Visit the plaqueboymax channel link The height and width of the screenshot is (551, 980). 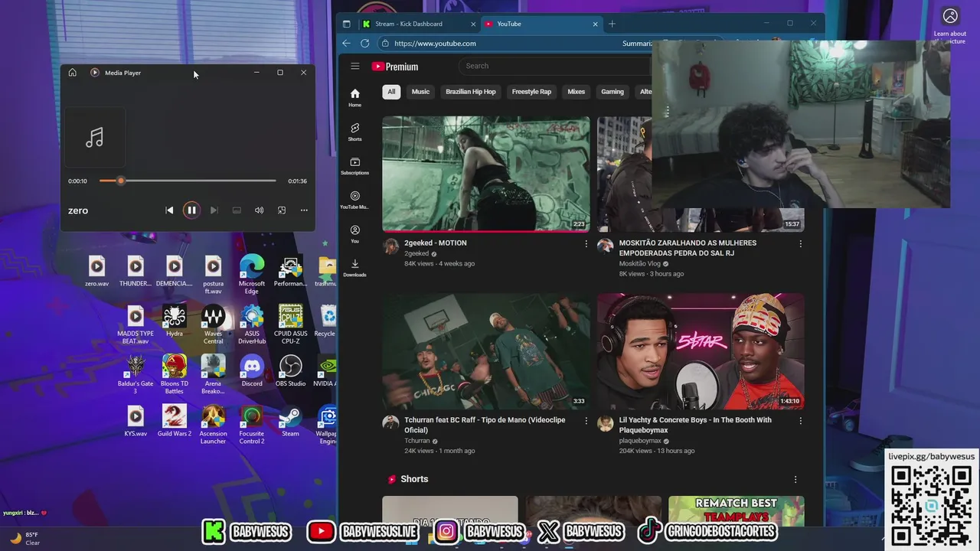(640, 441)
